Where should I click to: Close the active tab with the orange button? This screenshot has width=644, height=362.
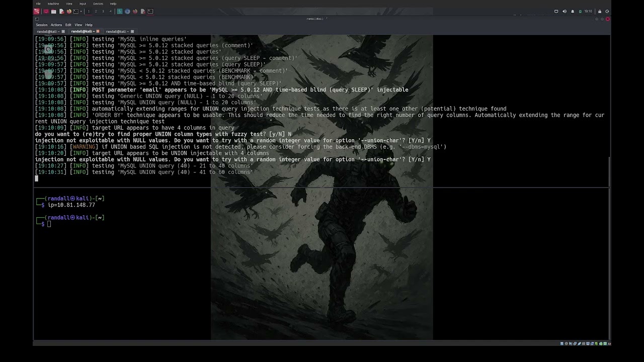pyautogui.click(x=98, y=31)
